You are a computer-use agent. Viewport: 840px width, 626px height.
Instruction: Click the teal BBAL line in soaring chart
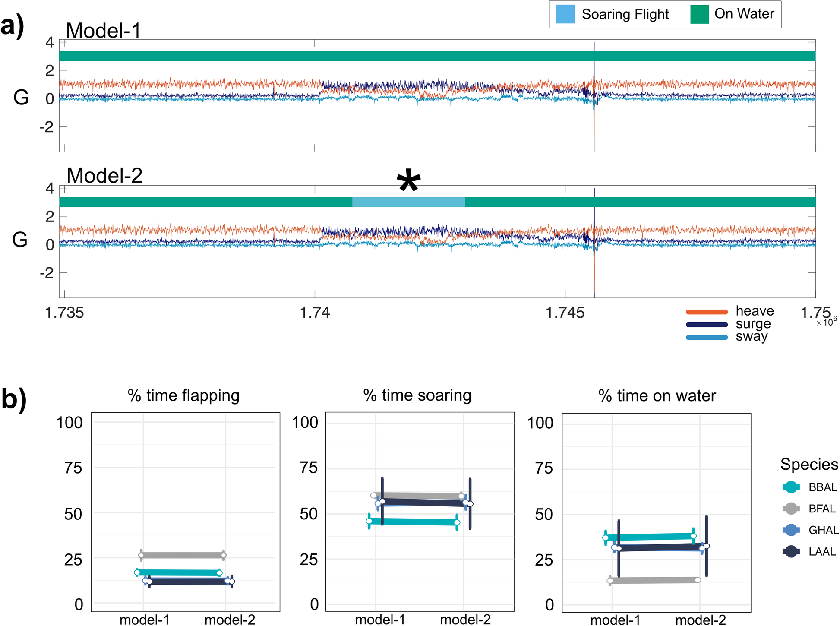(x=413, y=522)
